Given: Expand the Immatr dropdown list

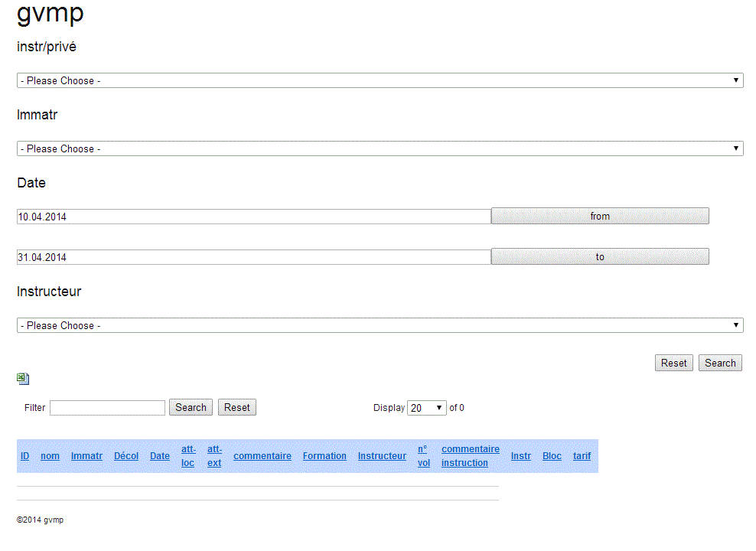Looking at the screenshot, I should click(380, 148).
